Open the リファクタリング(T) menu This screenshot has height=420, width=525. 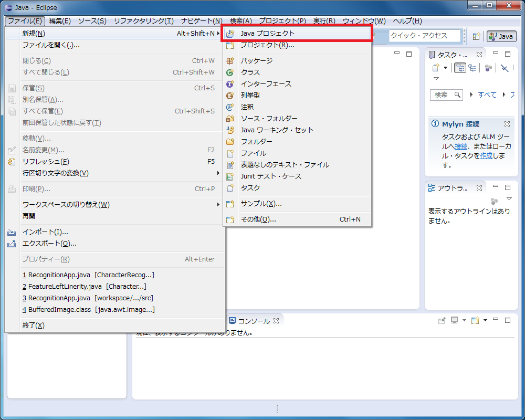(144, 21)
